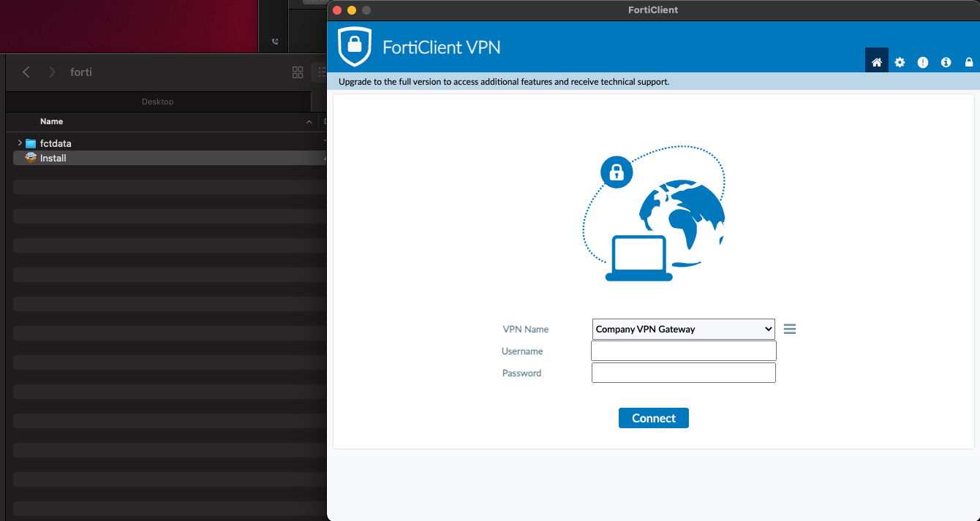Select the fctdata folder in Finder
This screenshot has height=521, width=980.
coord(56,143)
